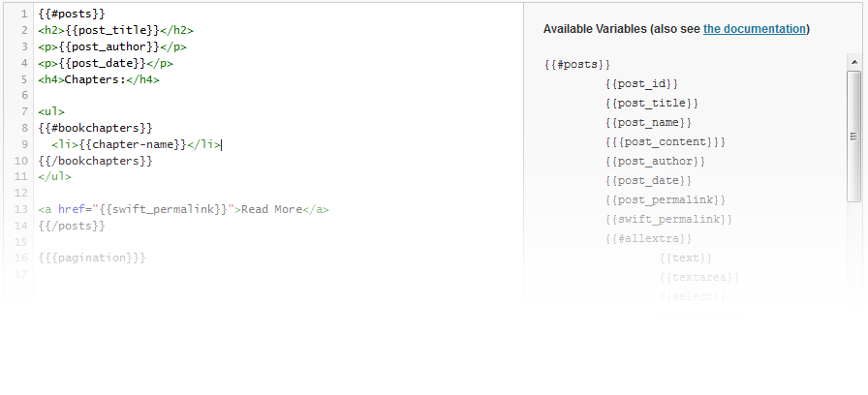868x395 pixels.
Task: Select {{swift_permalink}} in available variables
Action: (668, 220)
